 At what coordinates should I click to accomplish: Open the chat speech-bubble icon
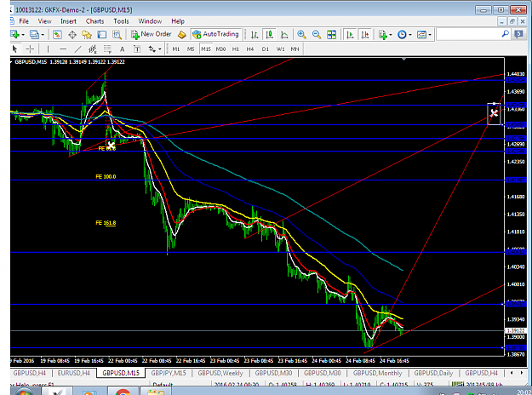pyautogui.click(x=518, y=34)
